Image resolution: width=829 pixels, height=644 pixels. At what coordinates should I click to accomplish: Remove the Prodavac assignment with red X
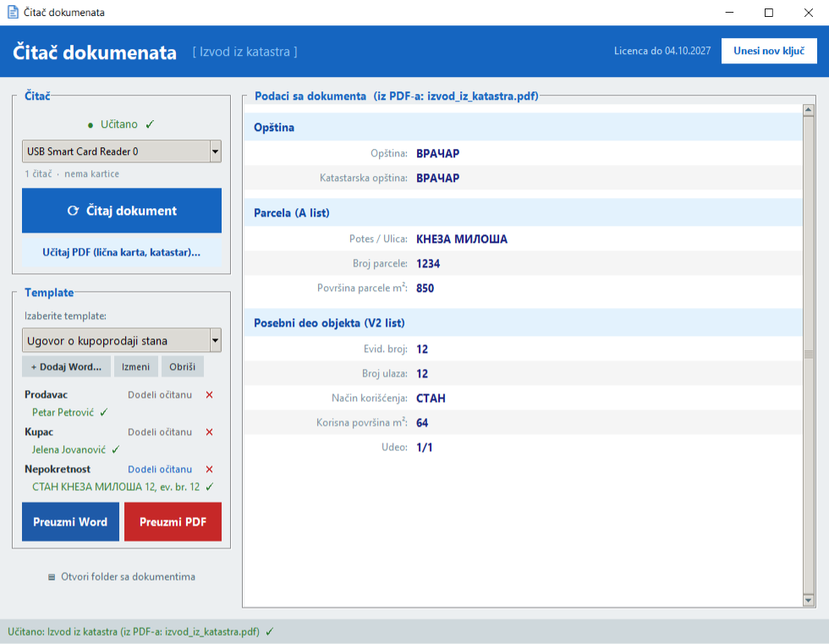click(210, 395)
